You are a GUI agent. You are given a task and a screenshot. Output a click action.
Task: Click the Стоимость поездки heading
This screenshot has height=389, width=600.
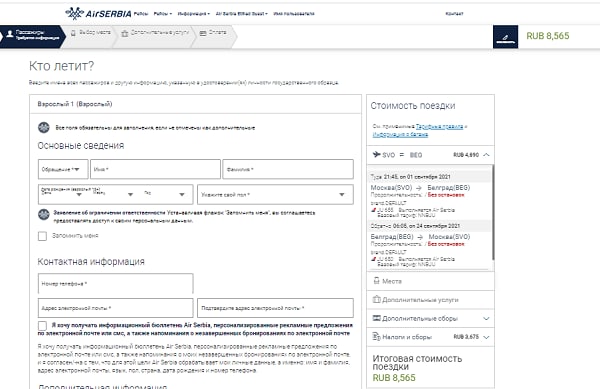point(412,106)
